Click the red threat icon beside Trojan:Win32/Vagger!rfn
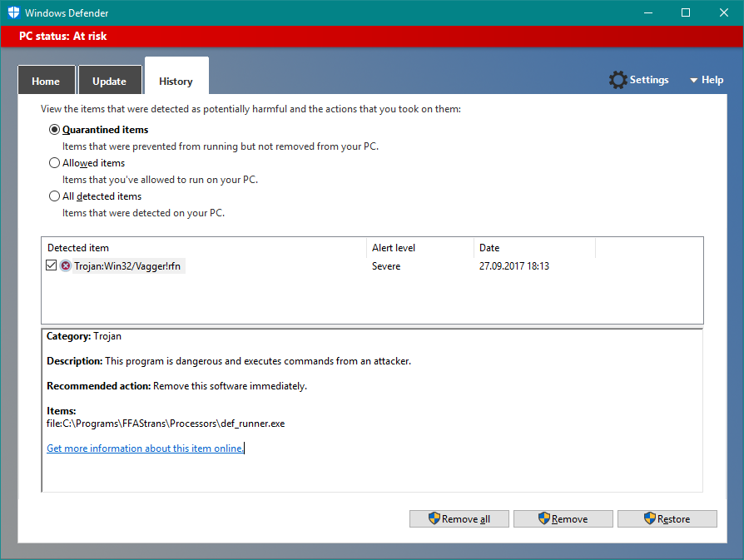 pyautogui.click(x=66, y=265)
